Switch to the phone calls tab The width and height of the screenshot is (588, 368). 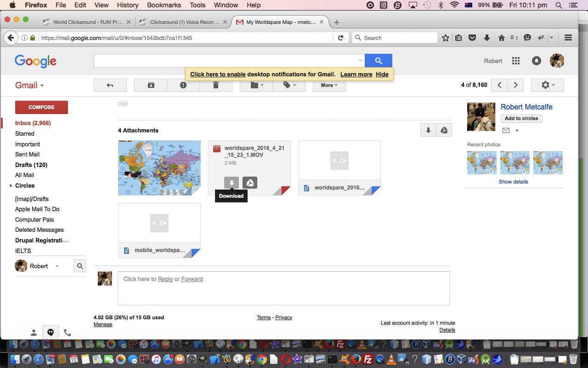click(x=68, y=333)
